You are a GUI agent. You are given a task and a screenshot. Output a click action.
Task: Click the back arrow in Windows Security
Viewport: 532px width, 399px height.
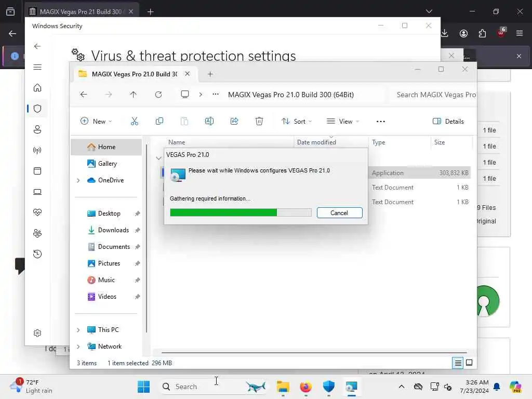tap(37, 46)
